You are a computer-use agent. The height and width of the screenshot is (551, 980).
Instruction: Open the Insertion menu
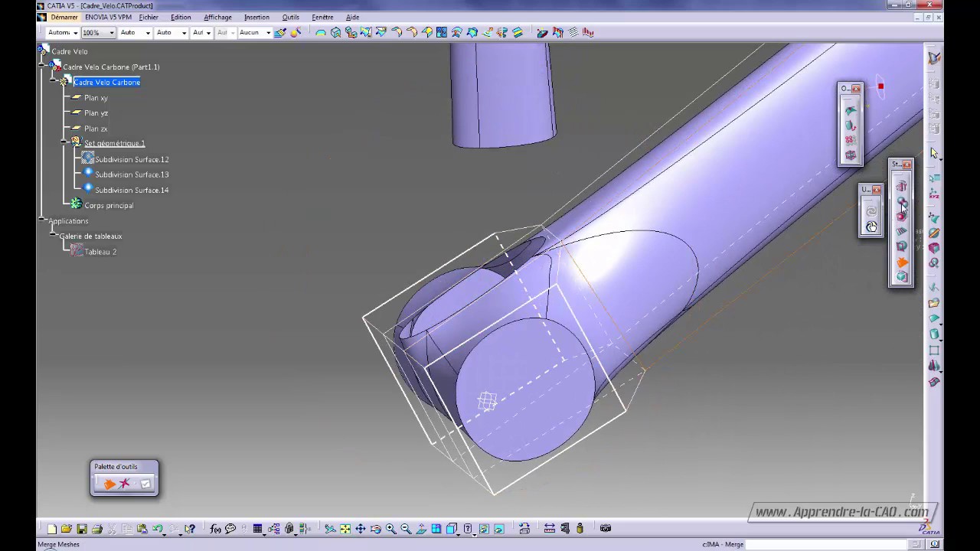click(256, 17)
